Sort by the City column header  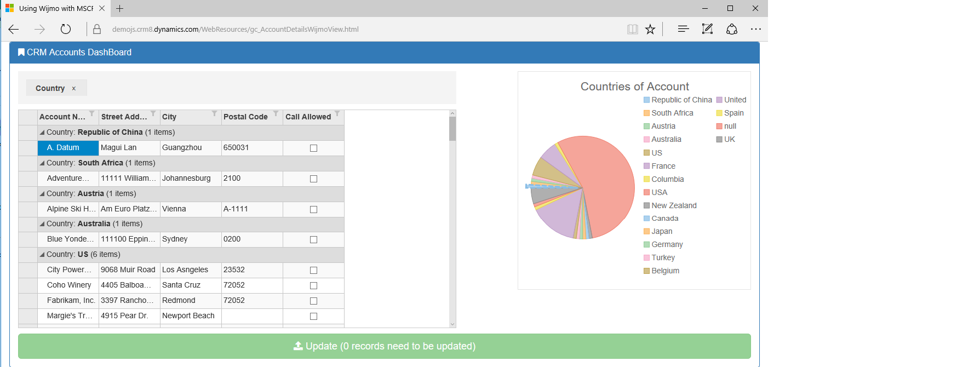(169, 117)
